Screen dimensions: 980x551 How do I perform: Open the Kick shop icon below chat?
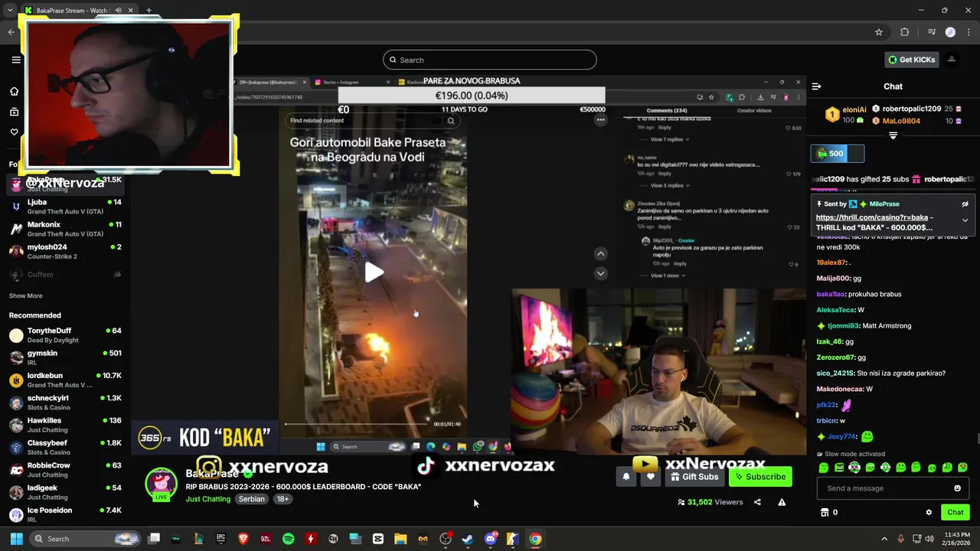[825, 512]
